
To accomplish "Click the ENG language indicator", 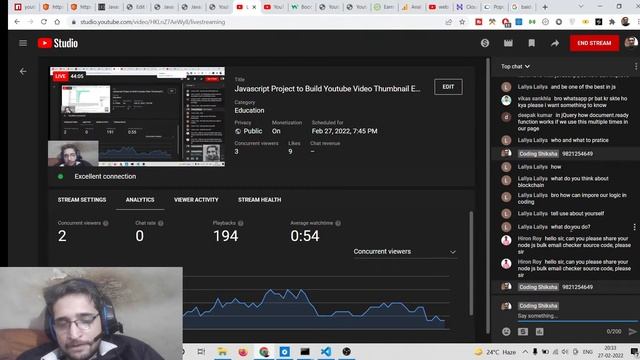I will point(588,352).
